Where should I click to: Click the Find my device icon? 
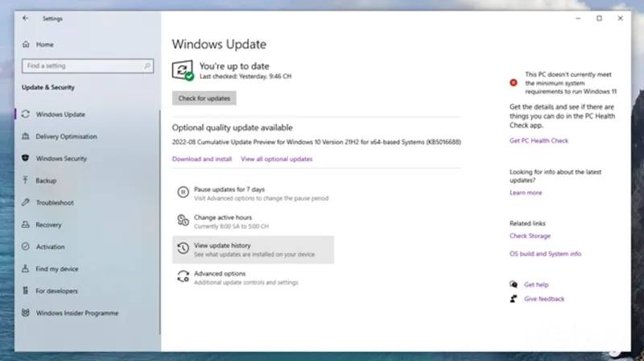[x=26, y=268]
